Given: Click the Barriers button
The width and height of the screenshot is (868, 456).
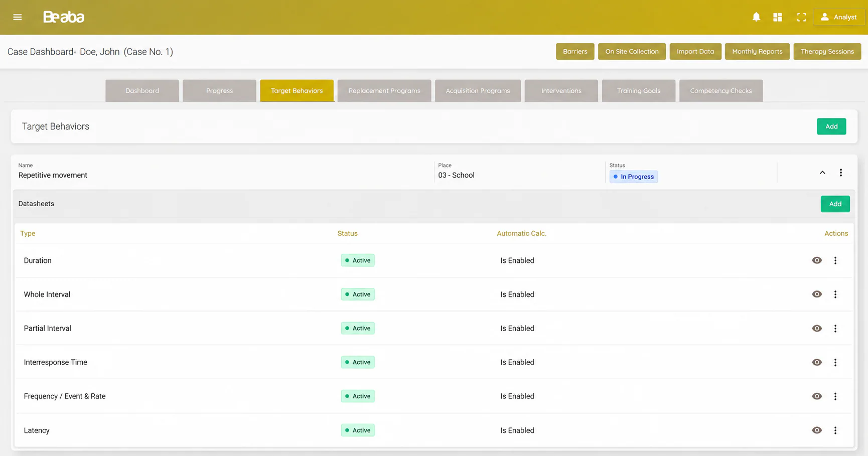Looking at the screenshot, I should 575,52.
